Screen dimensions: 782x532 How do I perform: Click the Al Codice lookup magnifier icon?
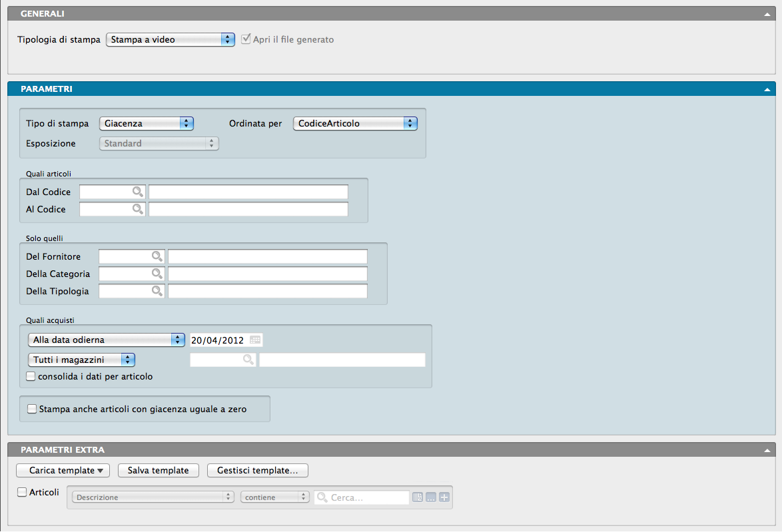[x=137, y=209]
